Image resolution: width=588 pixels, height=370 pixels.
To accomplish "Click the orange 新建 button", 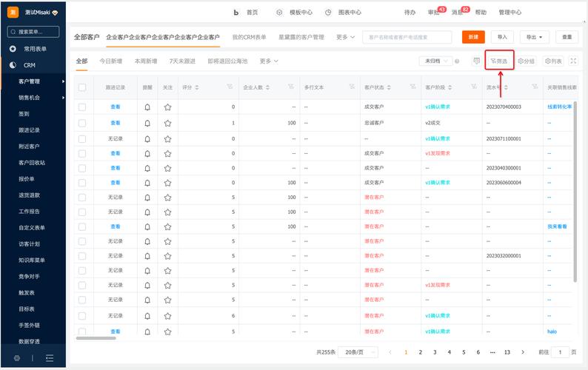I will [x=473, y=37].
